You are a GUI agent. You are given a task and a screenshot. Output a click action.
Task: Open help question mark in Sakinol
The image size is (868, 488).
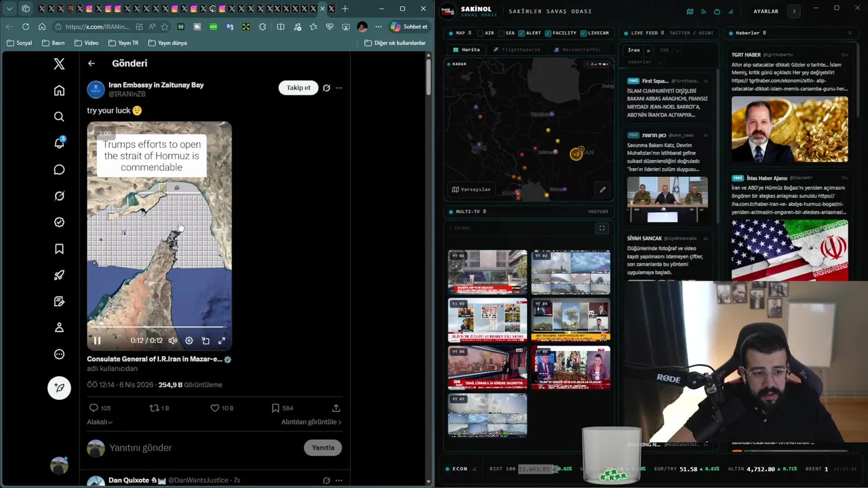pyautogui.click(x=794, y=12)
